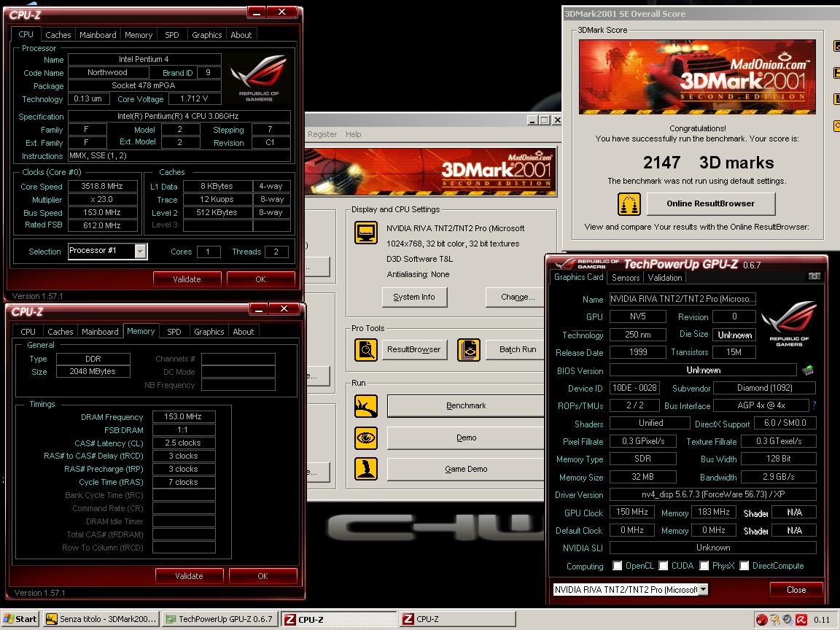Click Validate in the top CPU-Z window
840x630 pixels.
click(x=187, y=279)
